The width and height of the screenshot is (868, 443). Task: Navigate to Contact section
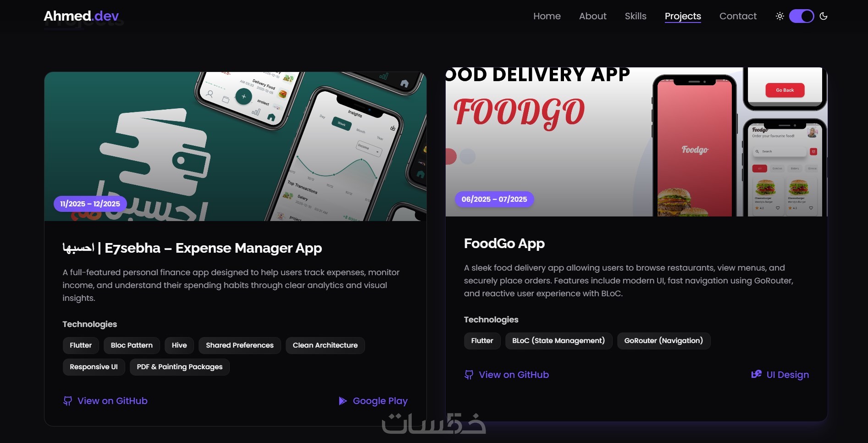[x=738, y=16]
